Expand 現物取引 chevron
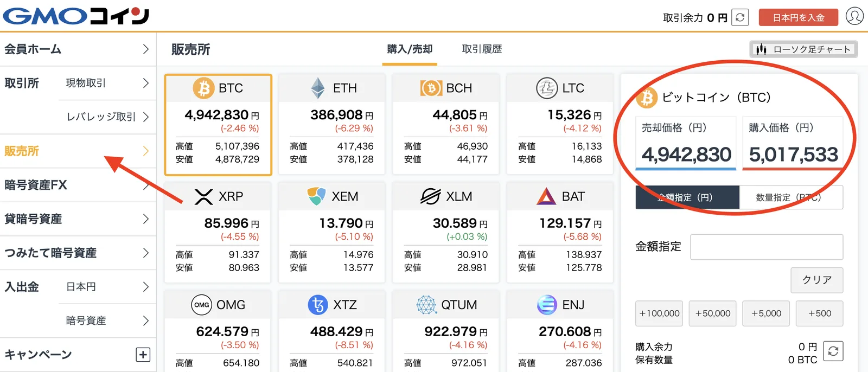The height and width of the screenshot is (372, 868). pos(145,83)
